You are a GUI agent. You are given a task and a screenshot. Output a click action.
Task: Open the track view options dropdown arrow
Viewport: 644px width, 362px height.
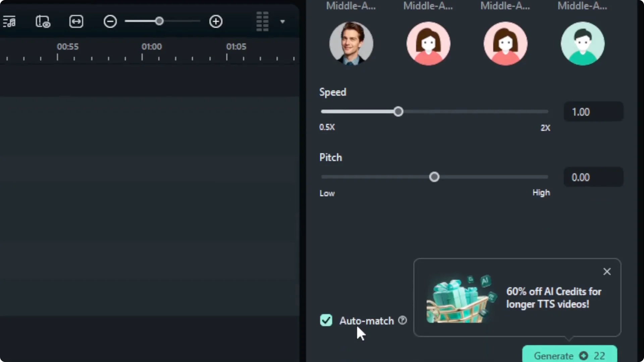[282, 21]
